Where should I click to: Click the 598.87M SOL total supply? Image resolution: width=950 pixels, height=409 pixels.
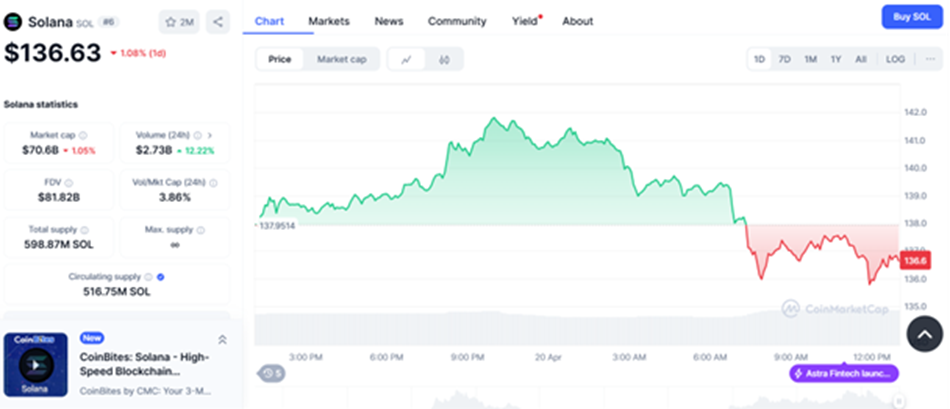59,245
